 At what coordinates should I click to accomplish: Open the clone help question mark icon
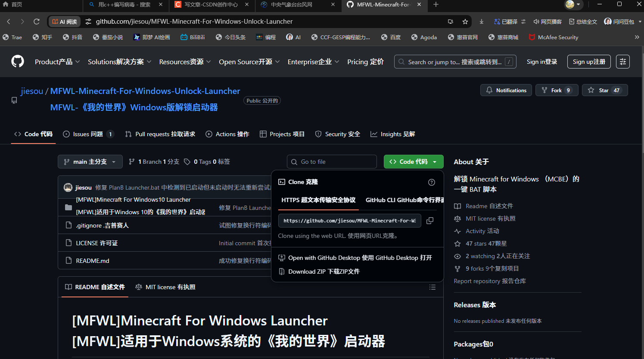click(432, 182)
